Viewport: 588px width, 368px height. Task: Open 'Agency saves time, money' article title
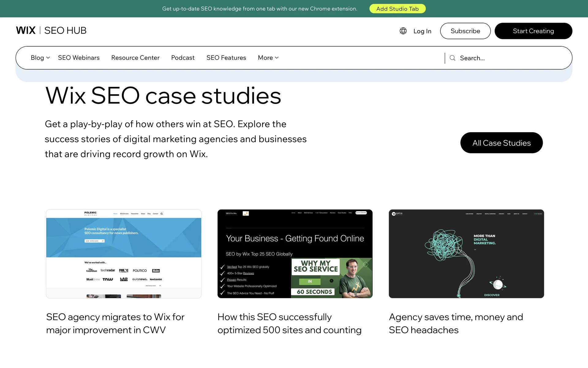[x=456, y=323]
